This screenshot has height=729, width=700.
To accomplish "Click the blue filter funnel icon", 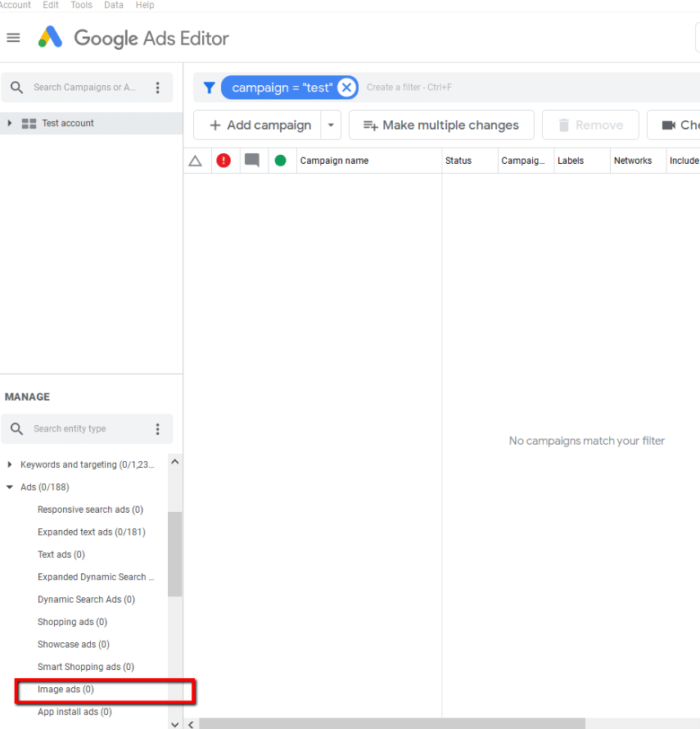I will [x=209, y=88].
